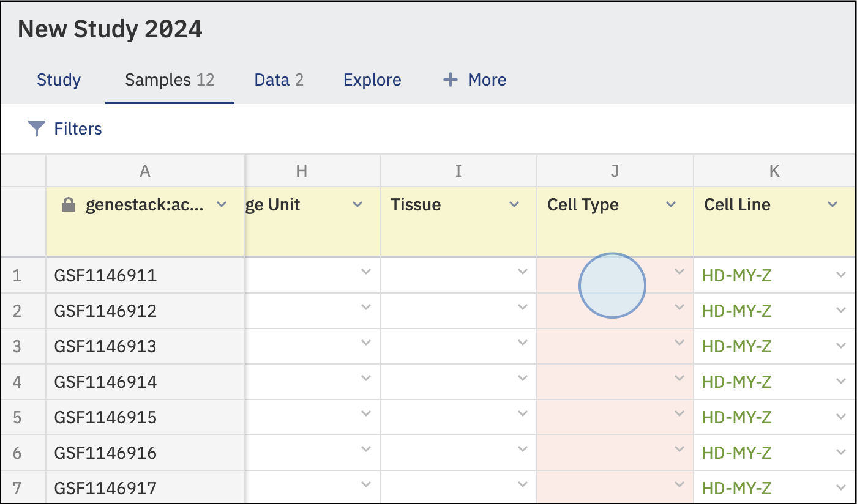
Task: Open the Filters panel link
Action: click(x=78, y=128)
